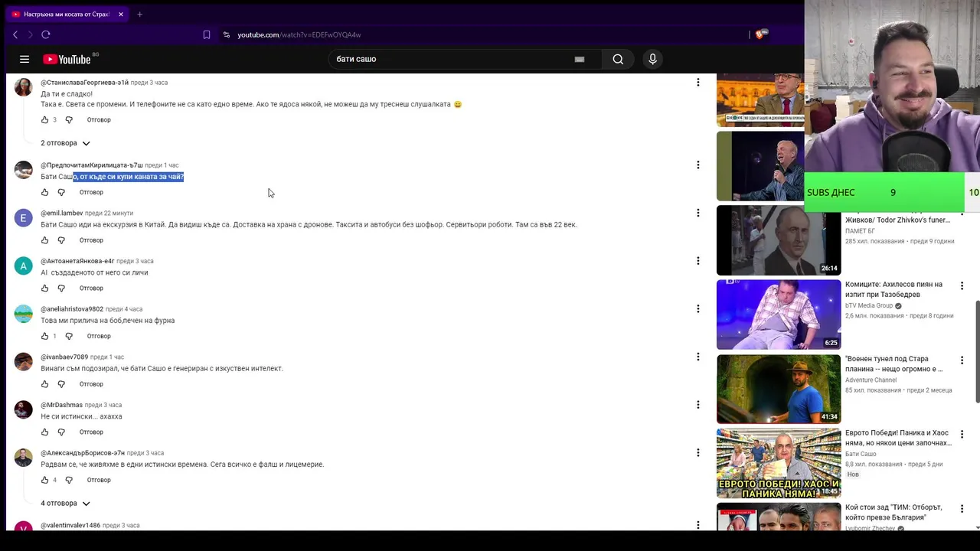Open Комиците Ахилесов пиян video thumbnail
980x551 pixels.
coord(779,315)
